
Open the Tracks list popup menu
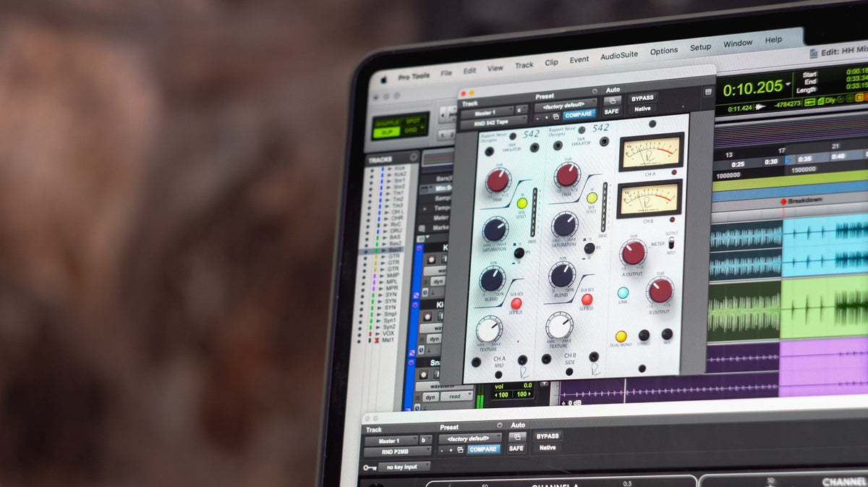[x=414, y=157]
